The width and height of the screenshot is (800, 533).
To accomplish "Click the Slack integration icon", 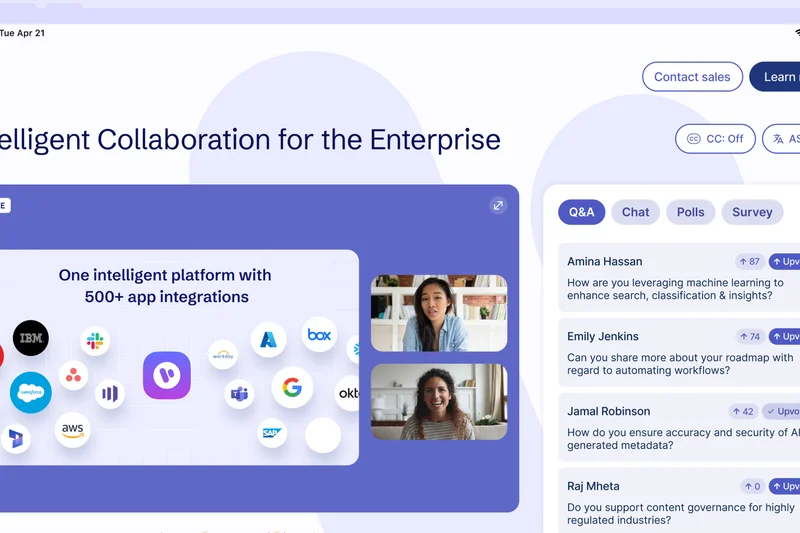I will tap(95, 342).
